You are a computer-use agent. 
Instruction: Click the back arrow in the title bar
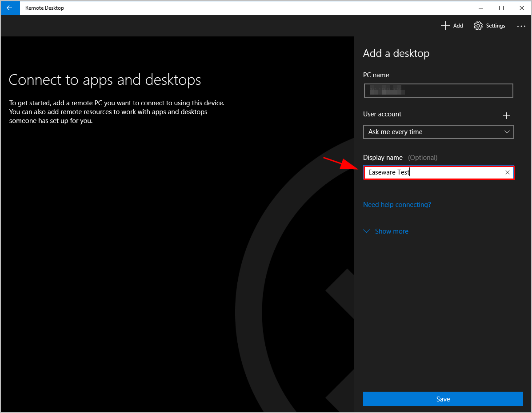(x=10, y=8)
